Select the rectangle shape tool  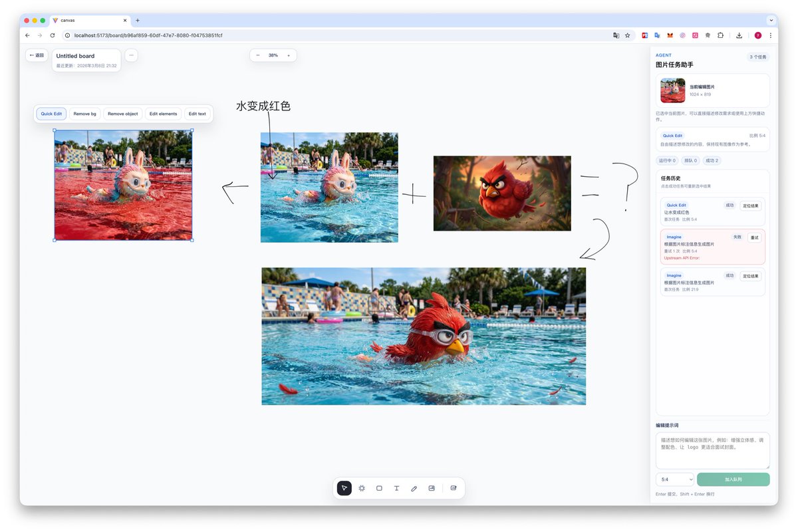coord(379,488)
